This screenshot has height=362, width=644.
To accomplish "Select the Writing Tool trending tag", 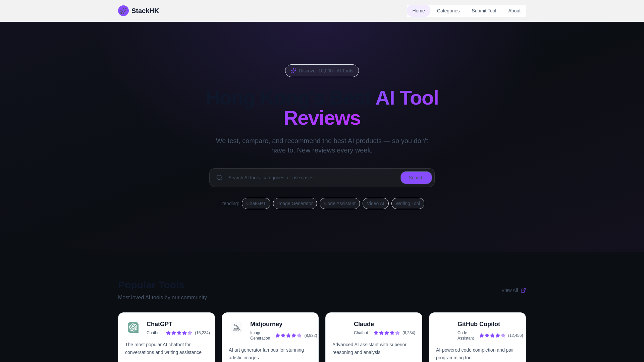I will 408,203.
